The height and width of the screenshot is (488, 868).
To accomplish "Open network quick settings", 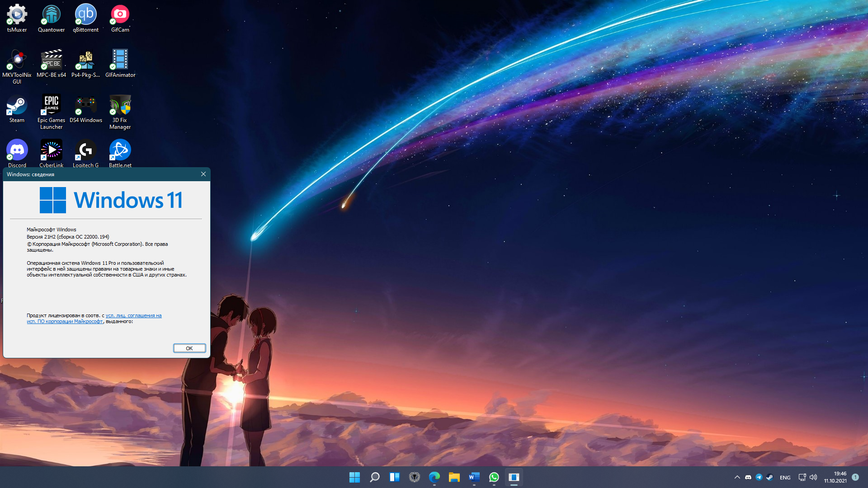I will 802,477.
